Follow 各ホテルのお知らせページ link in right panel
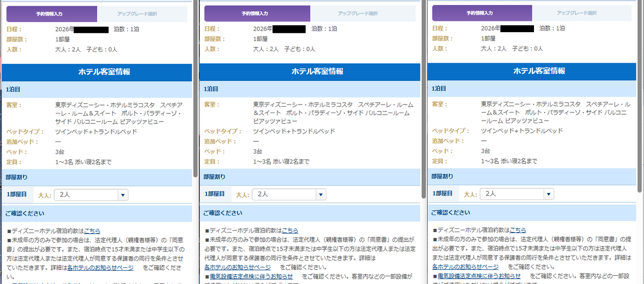This screenshot has height=284, width=644. click(x=465, y=266)
